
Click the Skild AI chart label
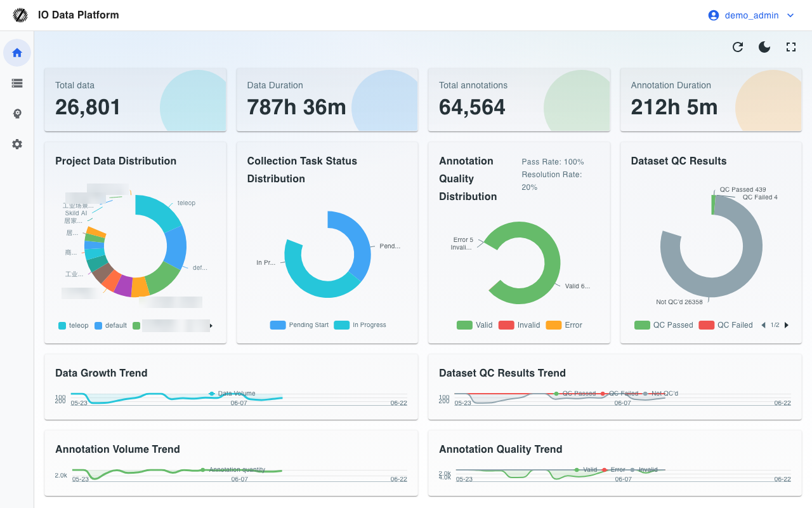point(76,213)
